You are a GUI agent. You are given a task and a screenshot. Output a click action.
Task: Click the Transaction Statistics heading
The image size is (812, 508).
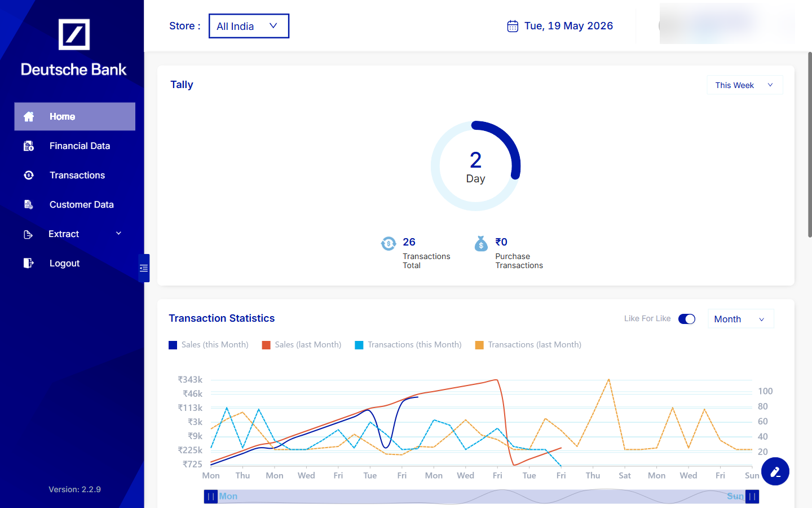(222, 318)
